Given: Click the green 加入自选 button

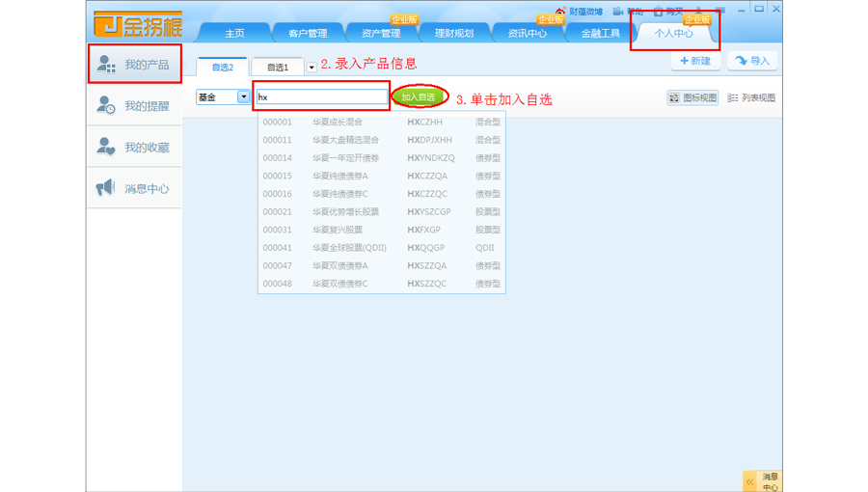Looking at the screenshot, I should coord(419,97).
